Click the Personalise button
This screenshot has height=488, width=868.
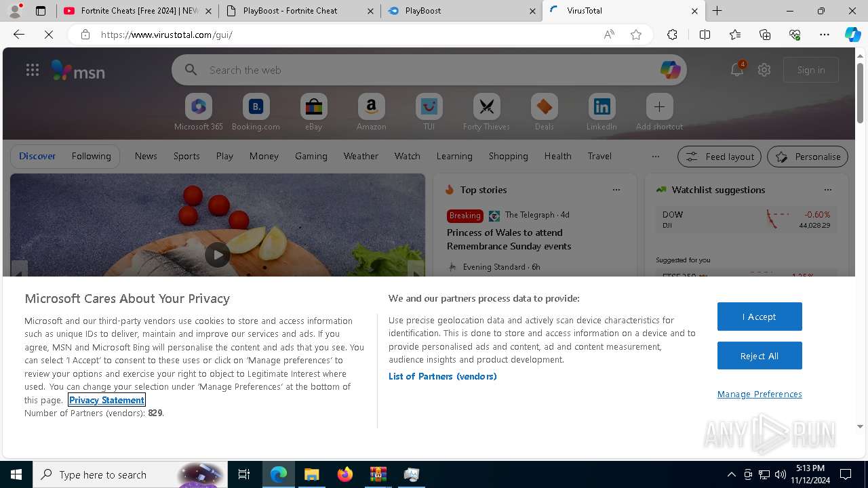point(808,157)
